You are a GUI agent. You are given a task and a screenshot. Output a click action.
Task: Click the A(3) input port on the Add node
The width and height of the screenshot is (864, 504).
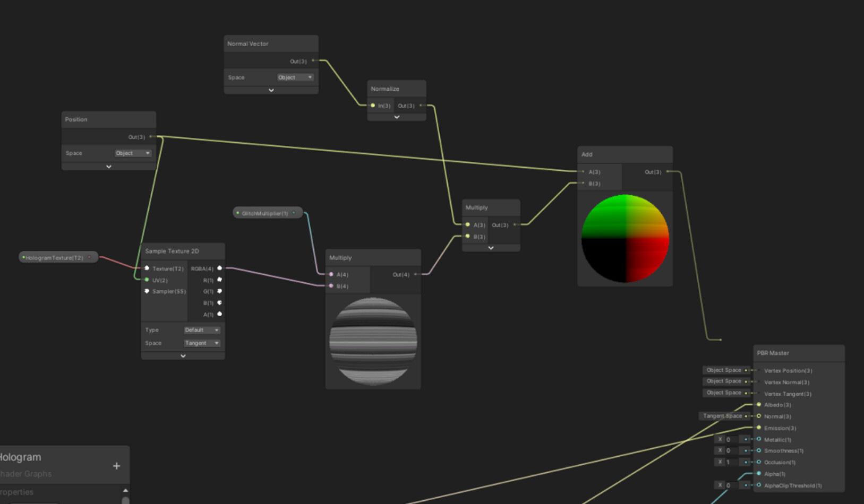point(582,172)
